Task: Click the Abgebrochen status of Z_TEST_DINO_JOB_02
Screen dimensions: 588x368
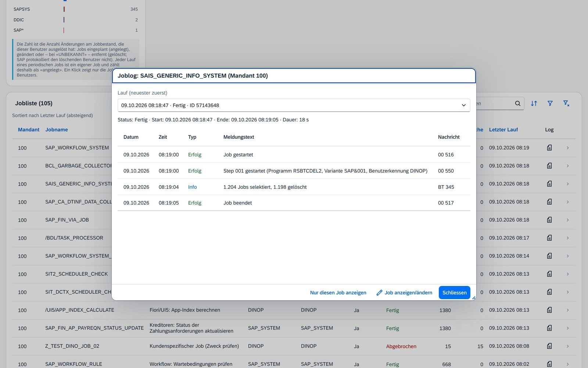Action: 401,346
